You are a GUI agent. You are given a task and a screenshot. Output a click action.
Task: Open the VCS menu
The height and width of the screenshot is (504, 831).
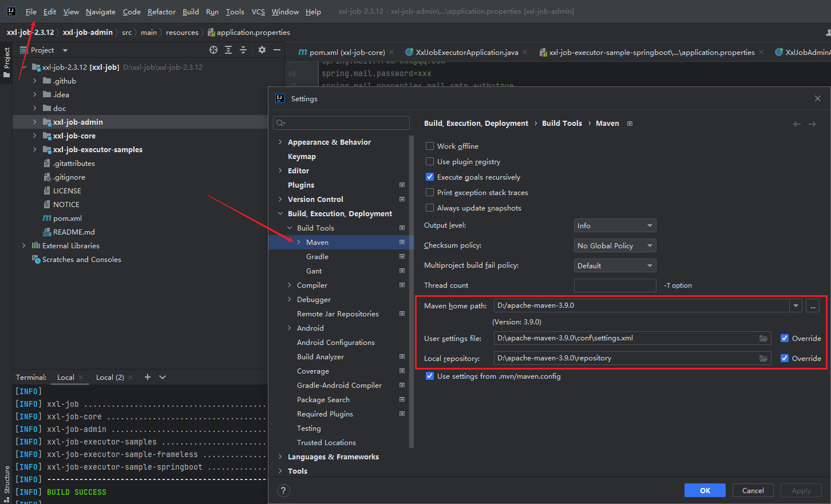[x=258, y=11]
